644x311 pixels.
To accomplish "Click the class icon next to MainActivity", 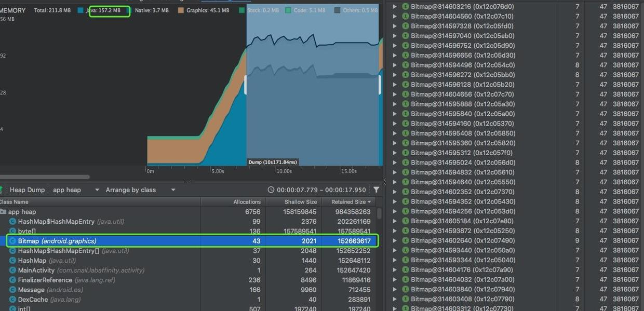I will (x=13, y=270).
